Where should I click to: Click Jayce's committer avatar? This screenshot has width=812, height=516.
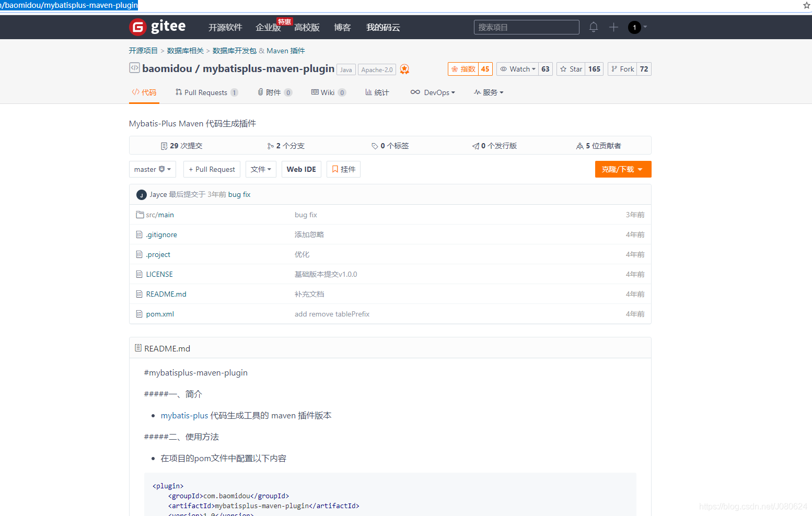(x=141, y=195)
